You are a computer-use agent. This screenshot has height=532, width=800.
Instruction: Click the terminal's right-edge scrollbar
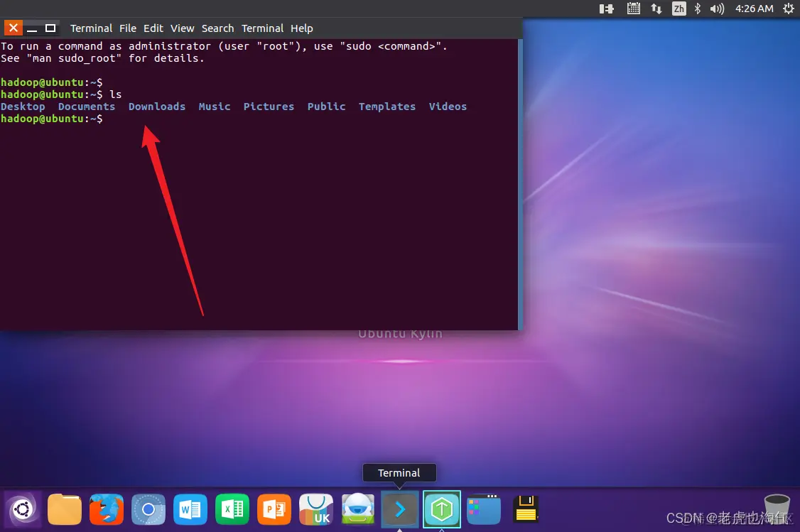(x=520, y=184)
